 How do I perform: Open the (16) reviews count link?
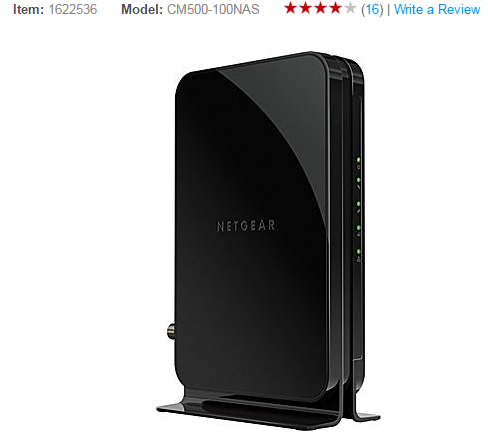(372, 9)
